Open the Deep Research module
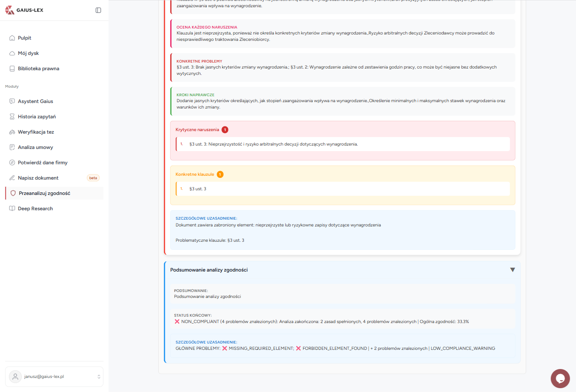 (x=35, y=209)
